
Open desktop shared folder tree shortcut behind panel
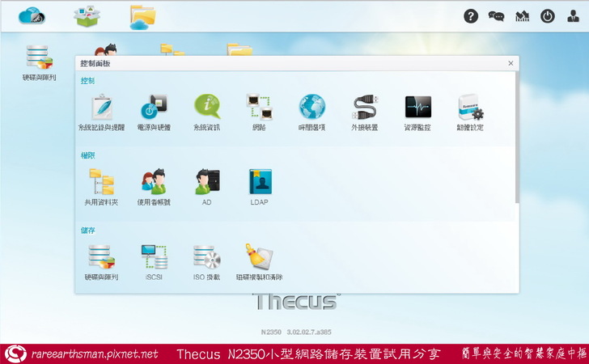coord(172,49)
